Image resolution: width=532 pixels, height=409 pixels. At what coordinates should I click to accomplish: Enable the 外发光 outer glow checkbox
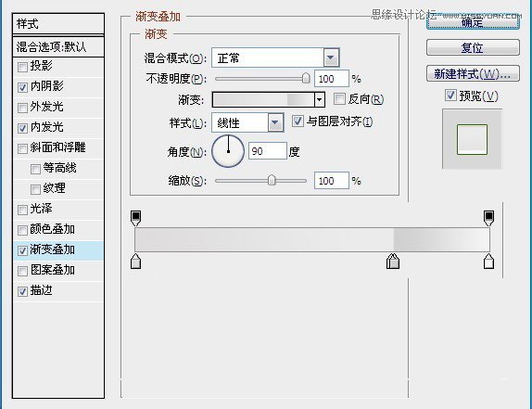tap(22, 108)
